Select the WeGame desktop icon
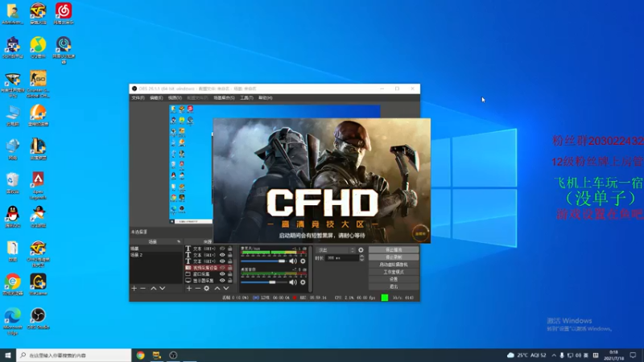Screen dimensions: 644x362 pyautogui.click(x=38, y=285)
